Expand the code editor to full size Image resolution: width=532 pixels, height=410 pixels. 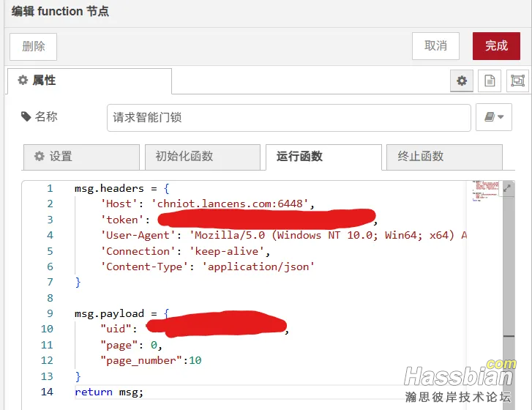point(508,188)
